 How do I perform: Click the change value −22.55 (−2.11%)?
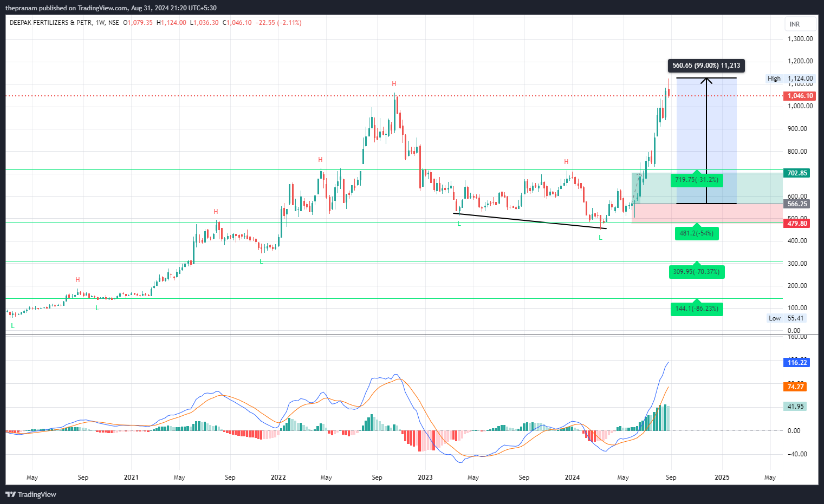[x=278, y=23]
